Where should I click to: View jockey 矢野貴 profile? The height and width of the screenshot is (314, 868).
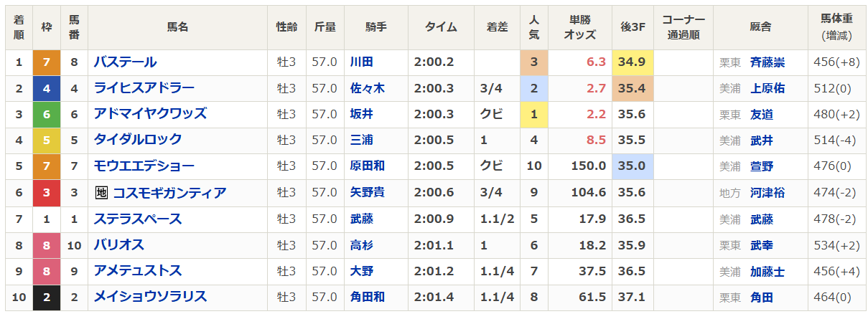pyautogui.click(x=367, y=193)
